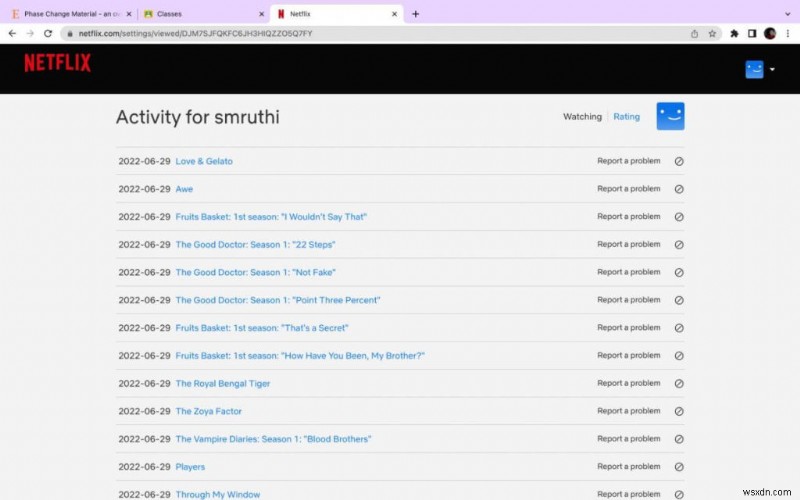Close the Phase Change Material tab
Image resolution: width=800 pixels, height=500 pixels.
(129, 14)
